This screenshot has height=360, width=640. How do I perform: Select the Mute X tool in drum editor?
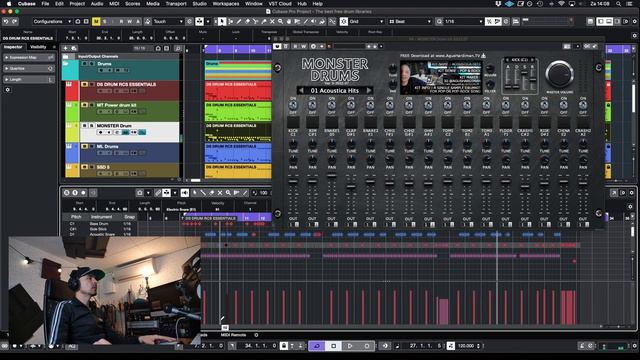pos(220,193)
